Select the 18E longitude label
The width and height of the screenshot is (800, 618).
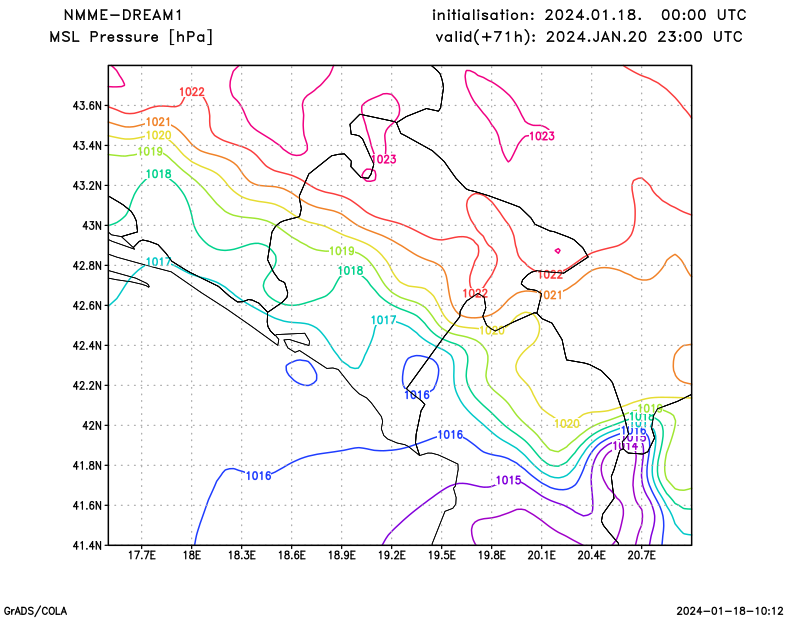pos(191,555)
